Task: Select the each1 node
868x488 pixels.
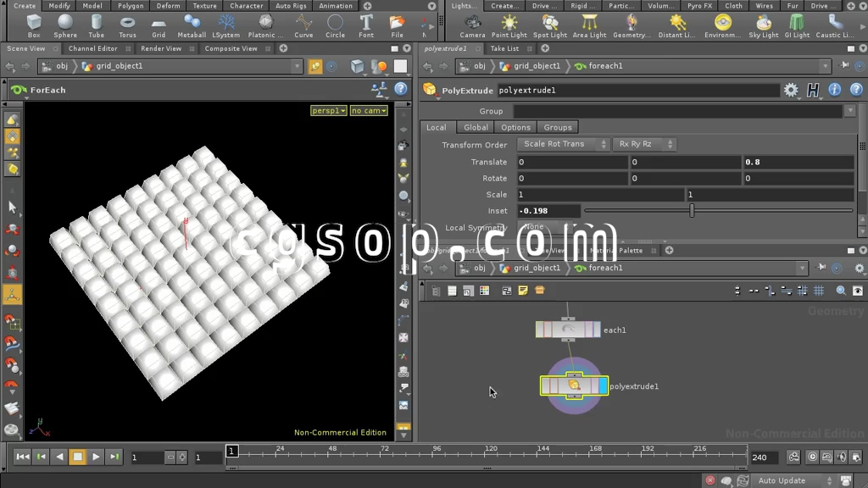Action: [568, 330]
